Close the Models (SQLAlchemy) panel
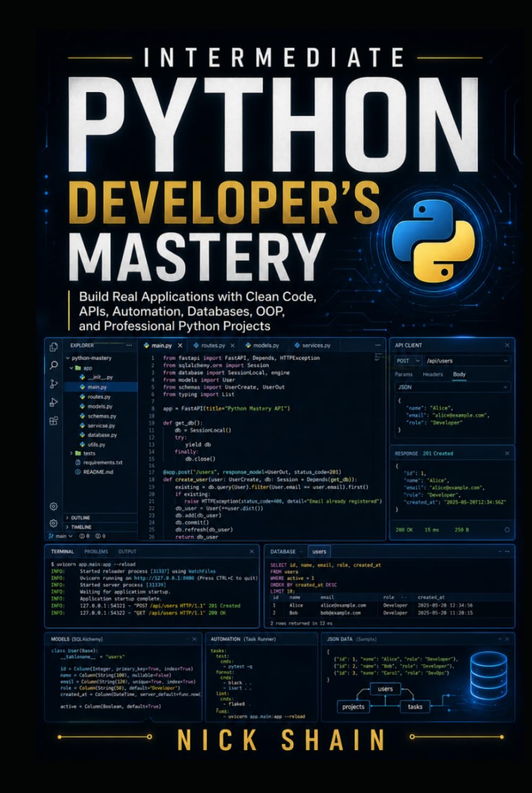The width and height of the screenshot is (532, 793). (x=194, y=639)
